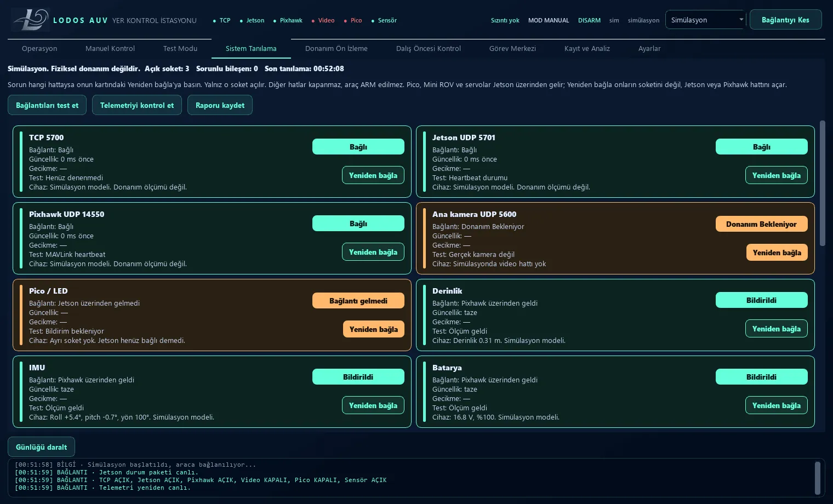The height and width of the screenshot is (504, 833).
Task: Click the Sensör status indicator in header
Action: 384,20
